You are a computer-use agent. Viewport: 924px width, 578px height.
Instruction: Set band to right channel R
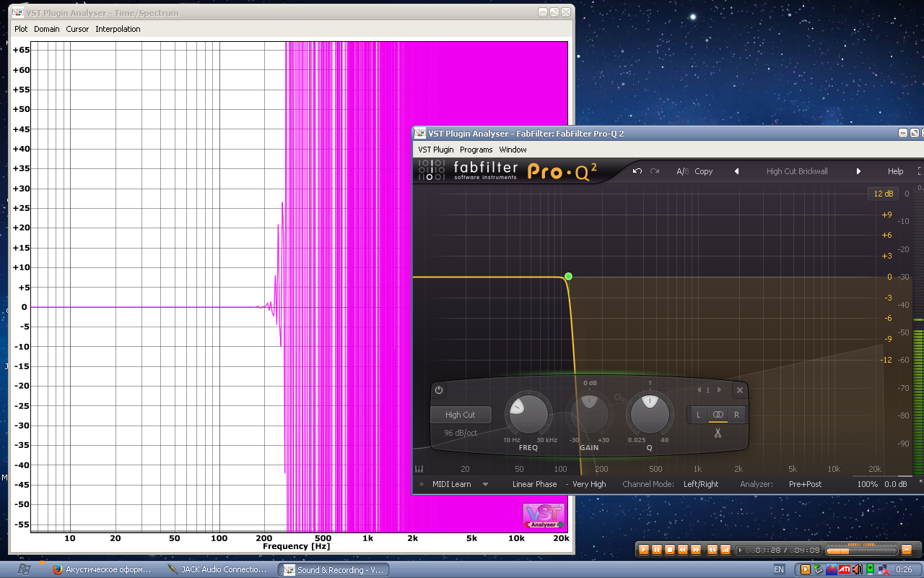[736, 415]
